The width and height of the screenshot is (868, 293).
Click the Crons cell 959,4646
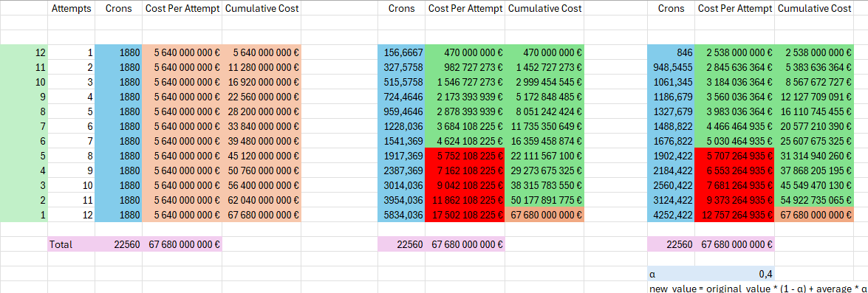[x=401, y=111]
